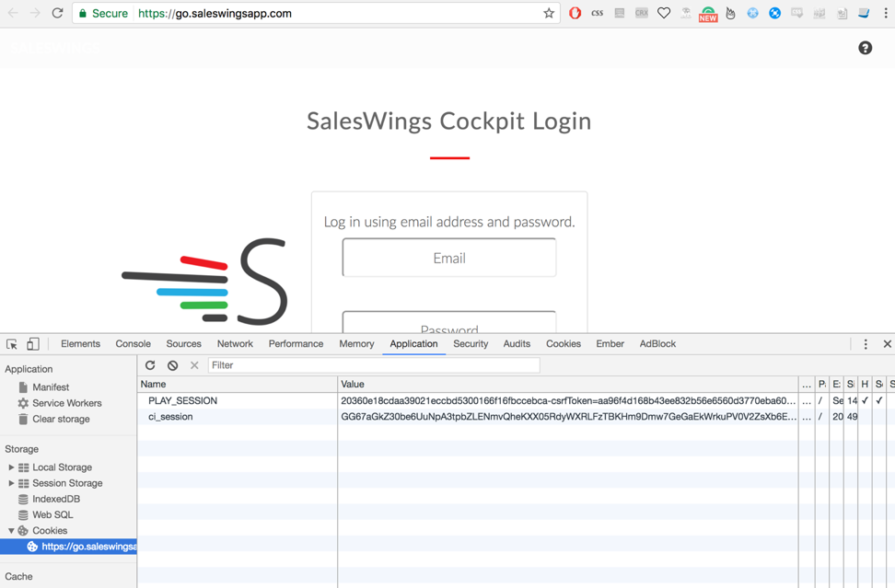This screenshot has height=588, width=895.
Task: Click the Secure checkmark for PLAY_SESSION
Action: (879, 401)
